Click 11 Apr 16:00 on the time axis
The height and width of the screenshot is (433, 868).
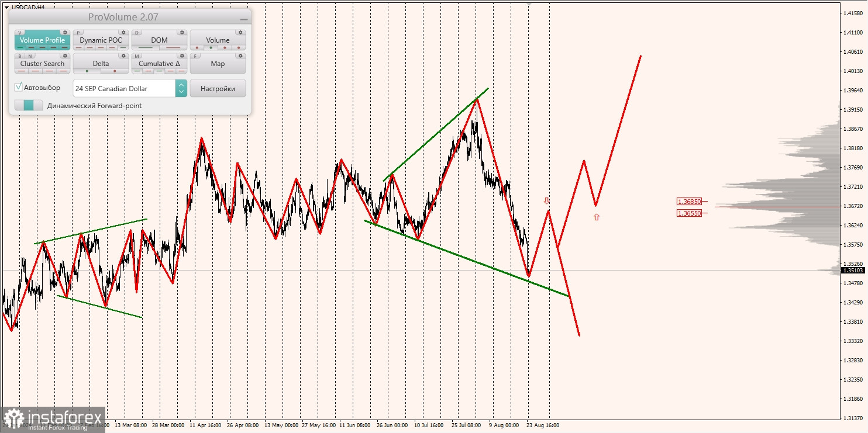pos(205,425)
